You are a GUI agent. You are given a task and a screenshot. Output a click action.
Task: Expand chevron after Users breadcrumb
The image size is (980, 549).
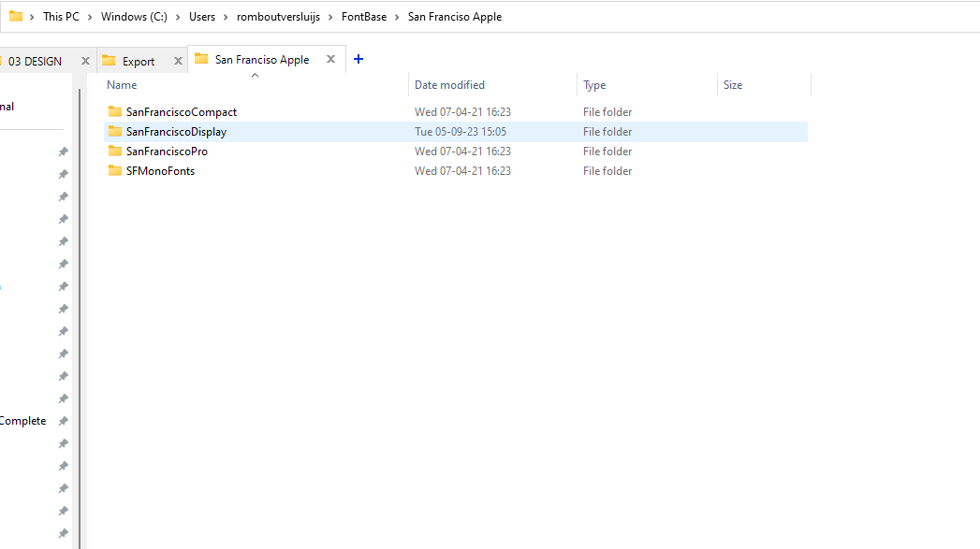click(x=226, y=17)
